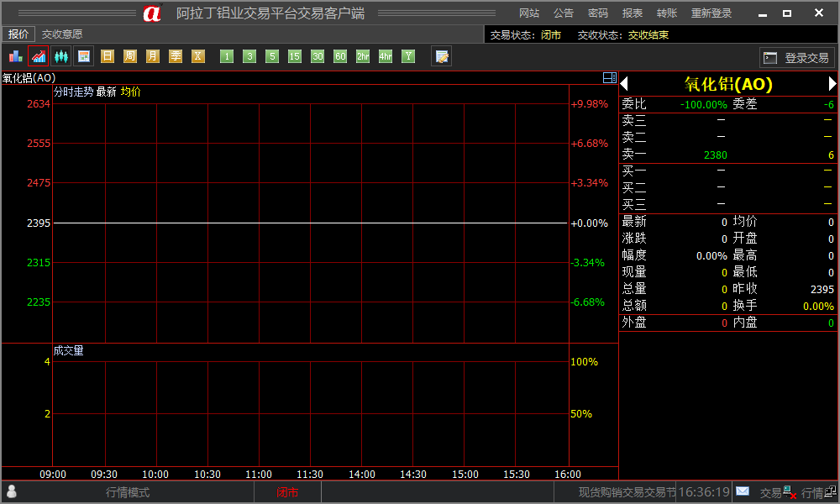The image size is (840, 504).
Task: Switch to the 报价 tab
Action: click(18, 34)
